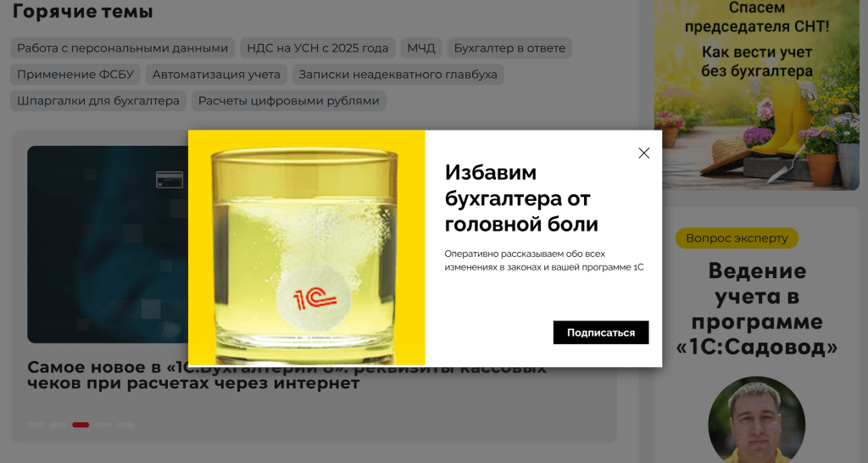Open the Расчеты цифровыми рублями tag
Viewport: 868px width, 463px height.
[288, 101]
